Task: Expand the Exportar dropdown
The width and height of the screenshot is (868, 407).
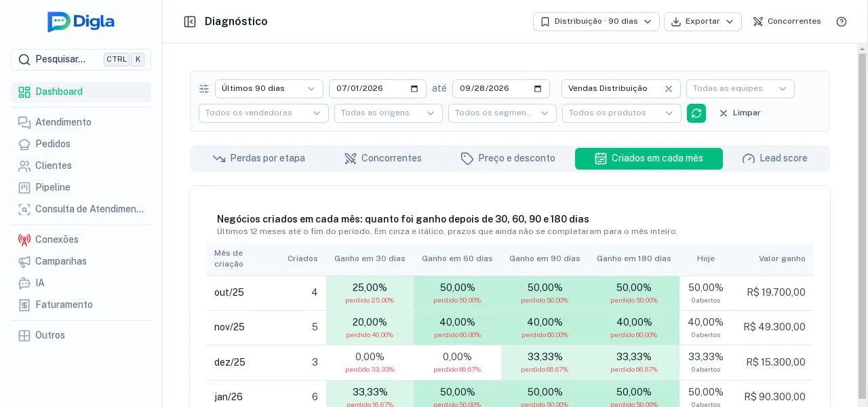Action: click(x=703, y=22)
